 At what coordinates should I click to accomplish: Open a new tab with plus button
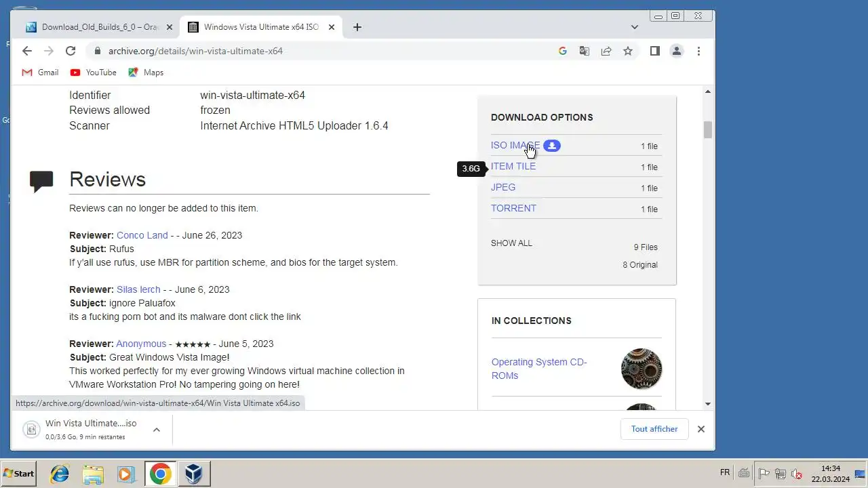click(x=357, y=27)
